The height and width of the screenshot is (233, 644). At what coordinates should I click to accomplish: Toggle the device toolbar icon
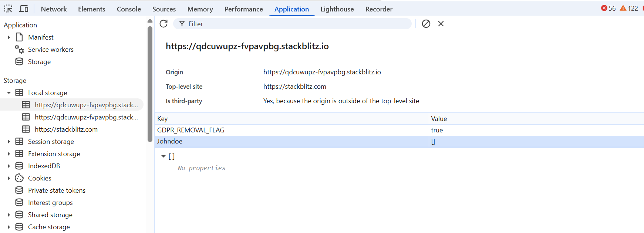coord(24,9)
